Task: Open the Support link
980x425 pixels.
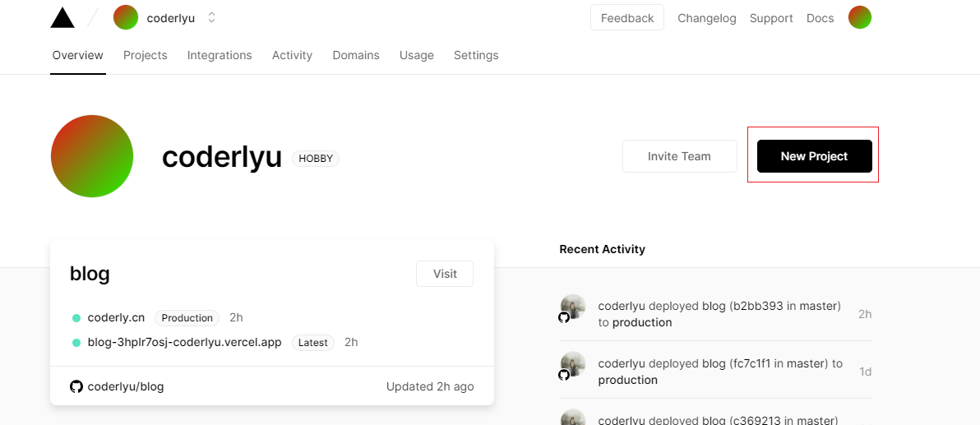Action: click(x=771, y=19)
